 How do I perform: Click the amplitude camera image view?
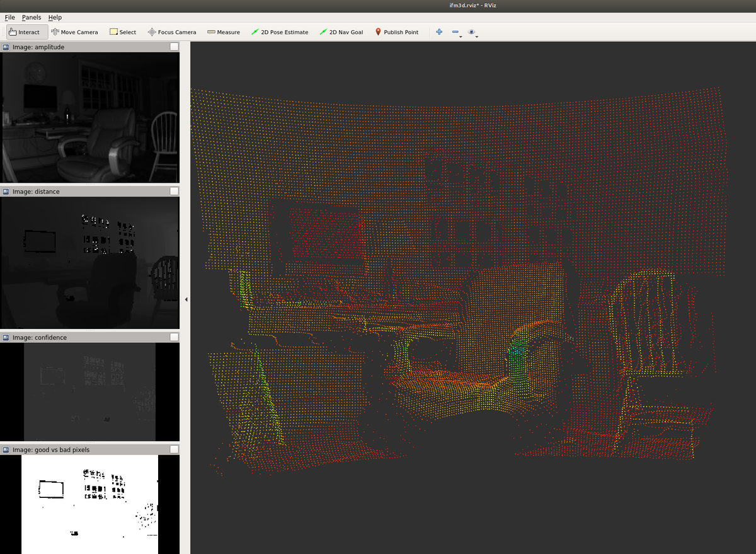(90, 117)
